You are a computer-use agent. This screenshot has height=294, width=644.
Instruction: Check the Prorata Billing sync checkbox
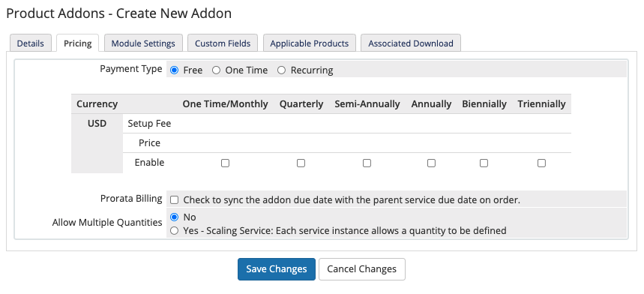pyautogui.click(x=175, y=200)
